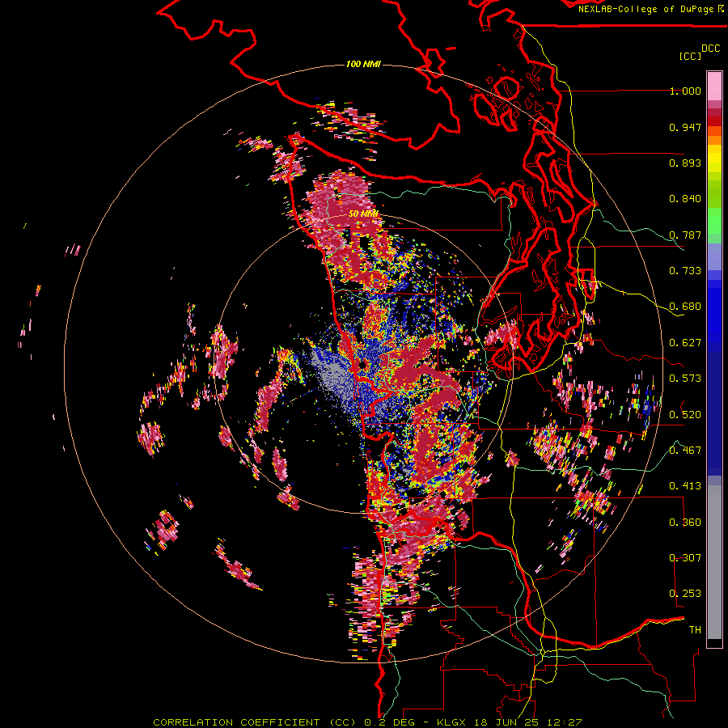
Task: Select the 0.573 legend value
Action: pos(685,379)
